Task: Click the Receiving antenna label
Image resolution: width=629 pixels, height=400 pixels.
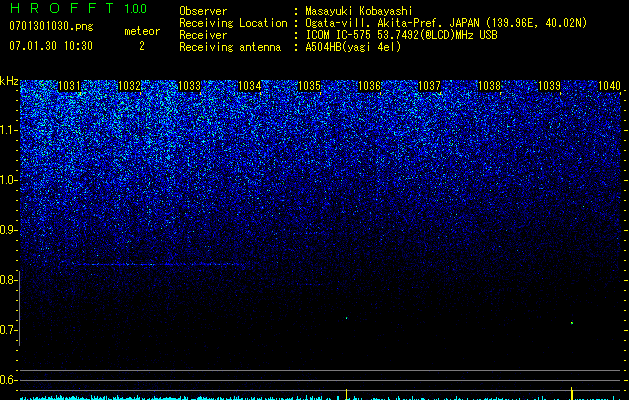Action: 230,47
